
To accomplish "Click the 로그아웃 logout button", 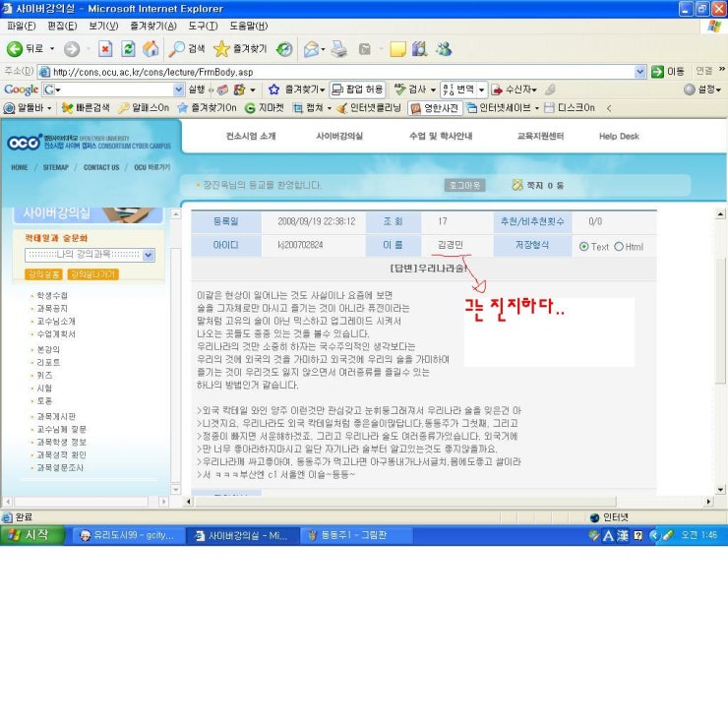I will coord(464,185).
